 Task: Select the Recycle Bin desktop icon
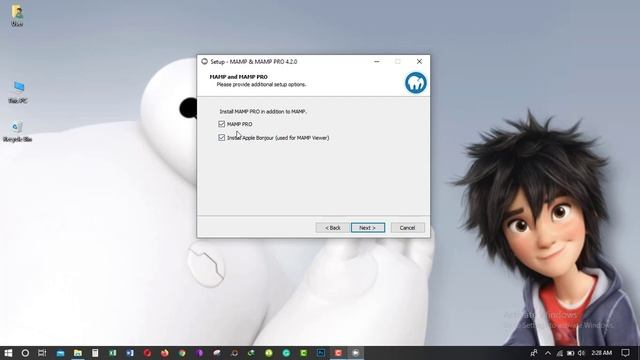(17, 131)
